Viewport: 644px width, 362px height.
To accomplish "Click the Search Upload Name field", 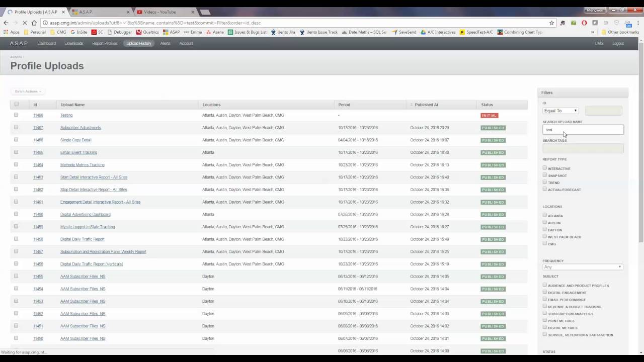I will (x=583, y=130).
